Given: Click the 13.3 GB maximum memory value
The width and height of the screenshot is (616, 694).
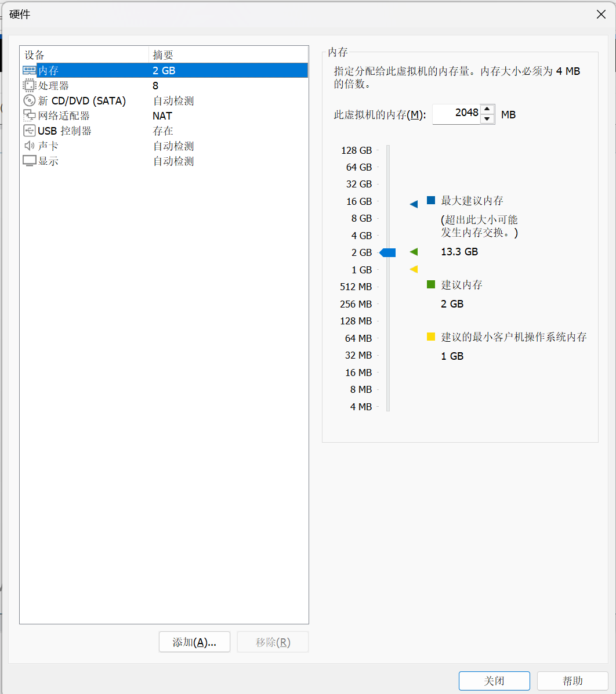Looking at the screenshot, I should [459, 252].
